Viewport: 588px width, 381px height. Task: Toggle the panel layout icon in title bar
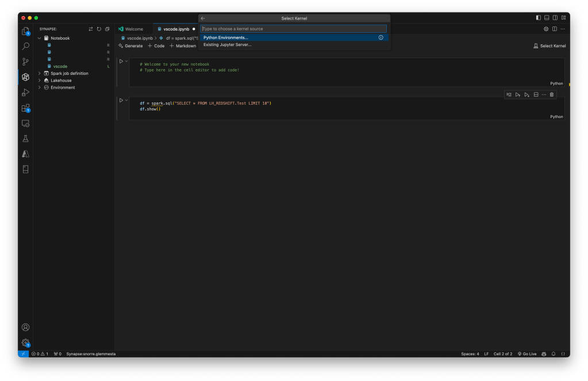point(546,17)
